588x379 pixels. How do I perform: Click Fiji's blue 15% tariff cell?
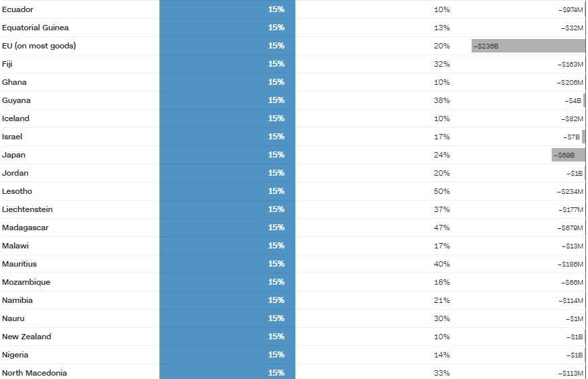[x=227, y=64]
